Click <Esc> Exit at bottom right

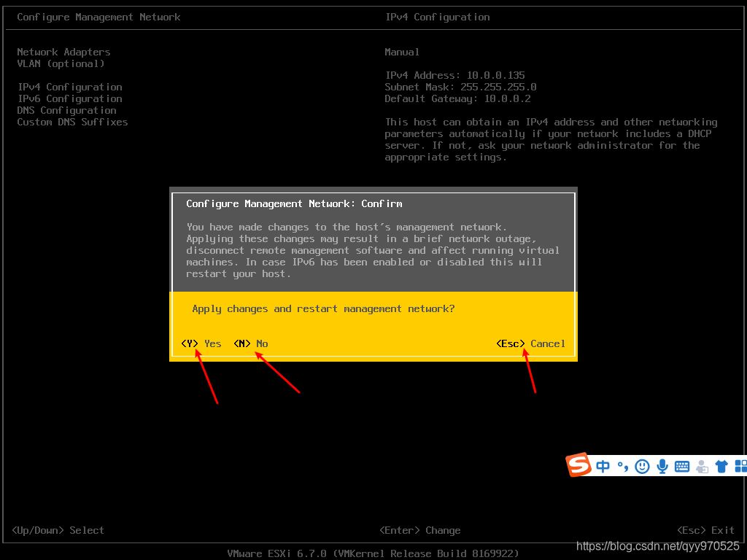[x=705, y=531]
